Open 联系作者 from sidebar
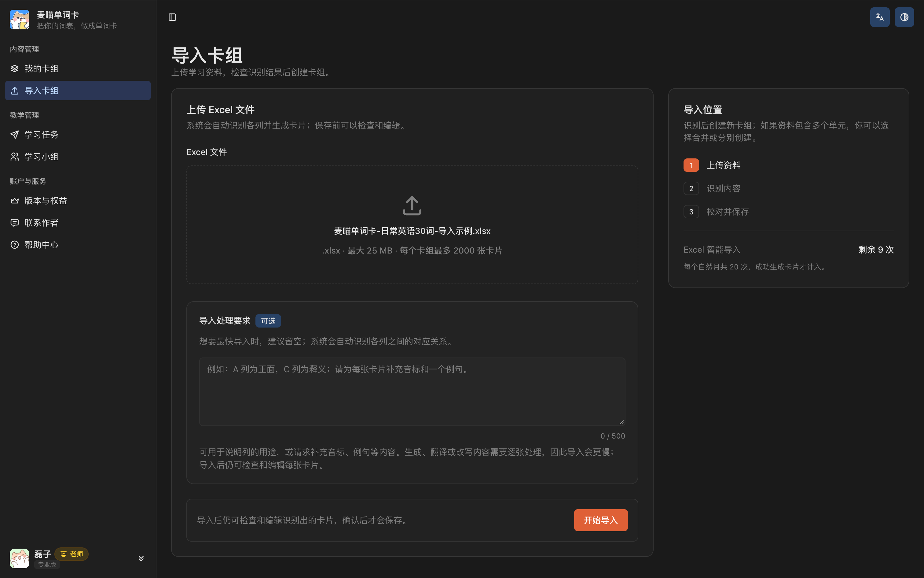 (78, 223)
